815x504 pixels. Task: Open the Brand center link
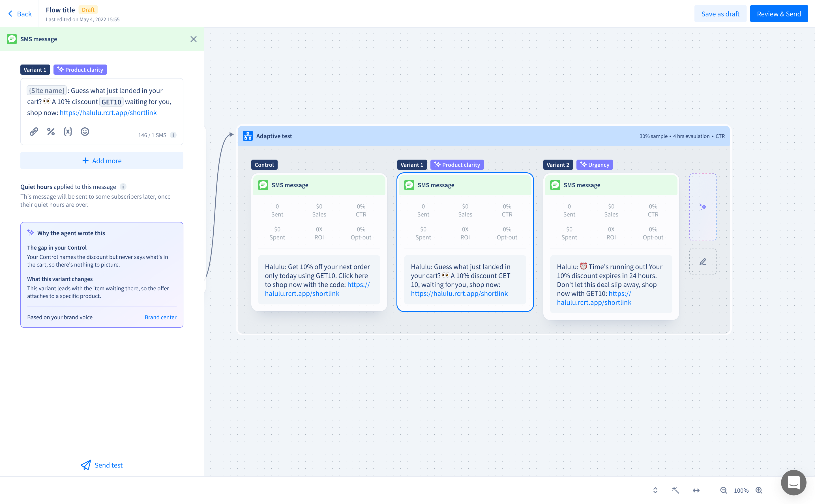tap(160, 317)
